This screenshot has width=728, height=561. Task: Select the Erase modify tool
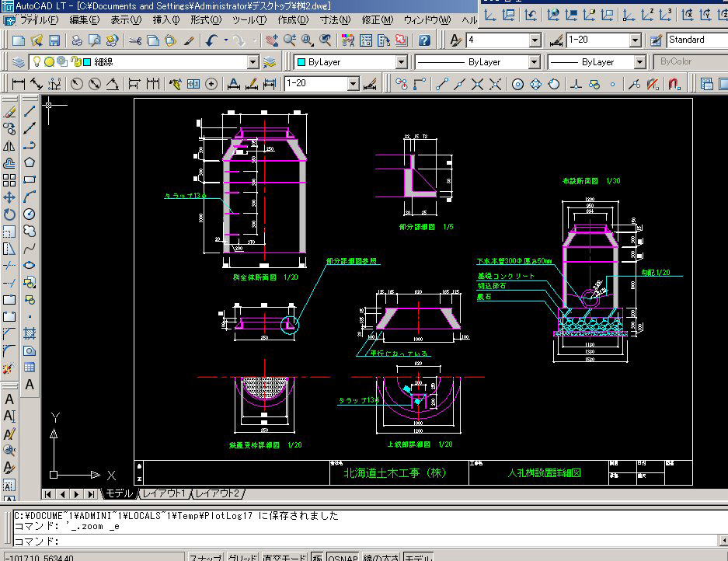pyautogui.click(x=9, y=111)
